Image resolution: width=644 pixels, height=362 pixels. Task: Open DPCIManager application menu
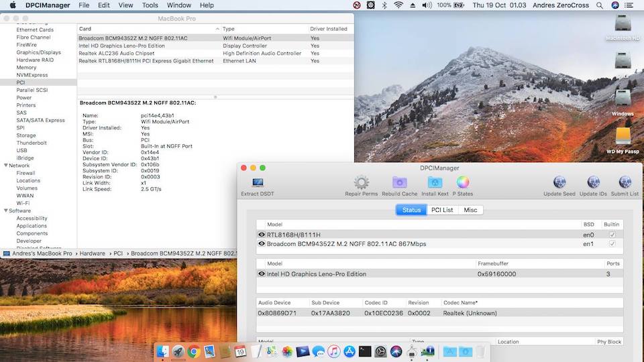[x=48, y=5]
